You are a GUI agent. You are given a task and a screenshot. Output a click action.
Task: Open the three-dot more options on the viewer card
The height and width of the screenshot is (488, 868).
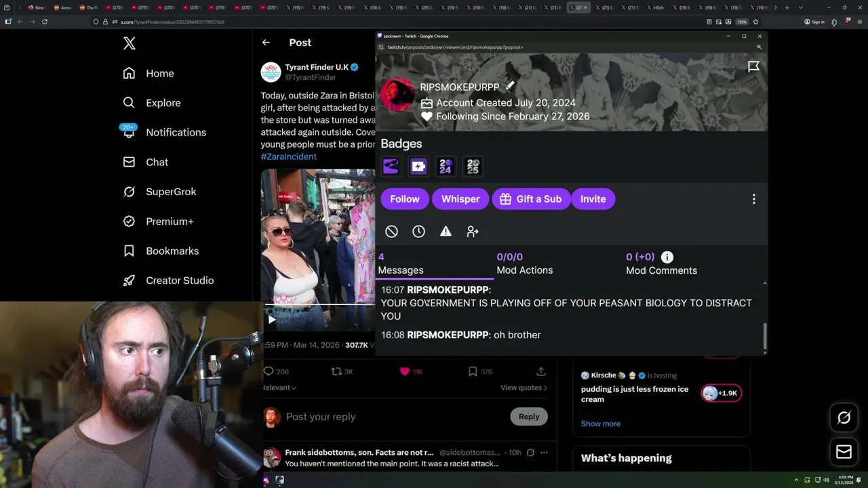pyautogui.click(x=753, y=199)
